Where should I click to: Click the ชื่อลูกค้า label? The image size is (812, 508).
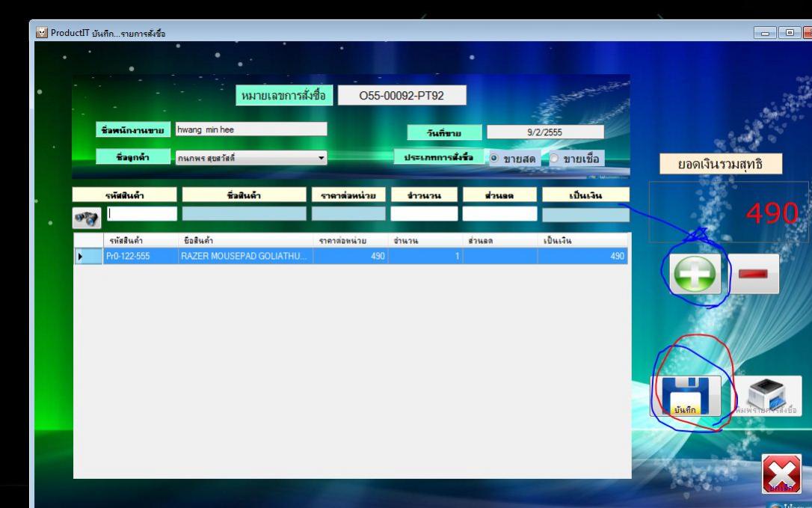pyautogui.click(x=133, y=156)
